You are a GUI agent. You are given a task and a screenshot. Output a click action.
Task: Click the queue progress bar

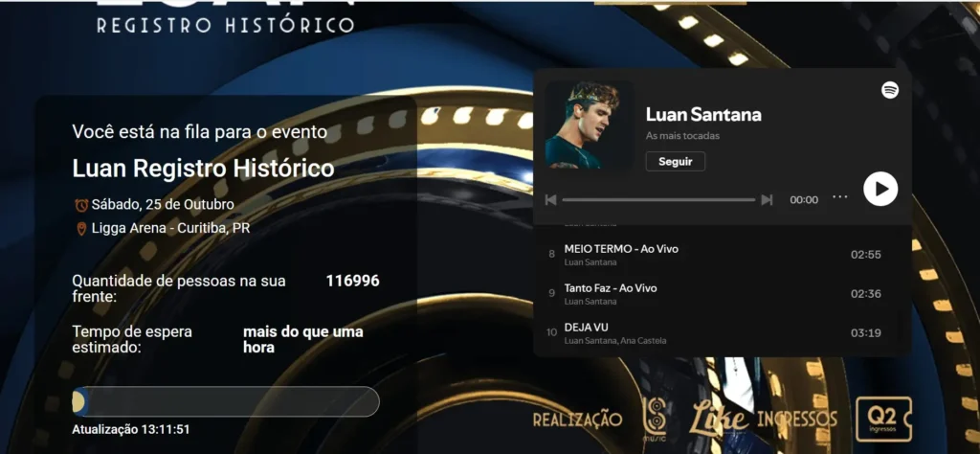[x=226, y=401]
